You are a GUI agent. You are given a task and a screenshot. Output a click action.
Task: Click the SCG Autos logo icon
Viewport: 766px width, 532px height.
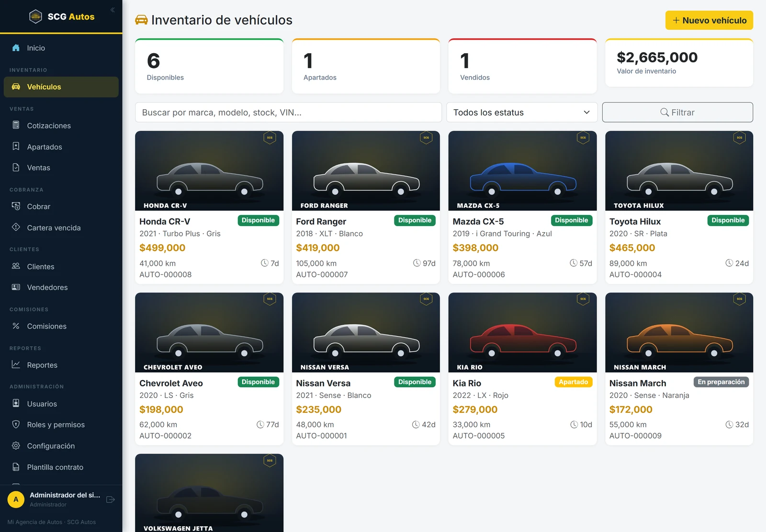coord(35,17)
